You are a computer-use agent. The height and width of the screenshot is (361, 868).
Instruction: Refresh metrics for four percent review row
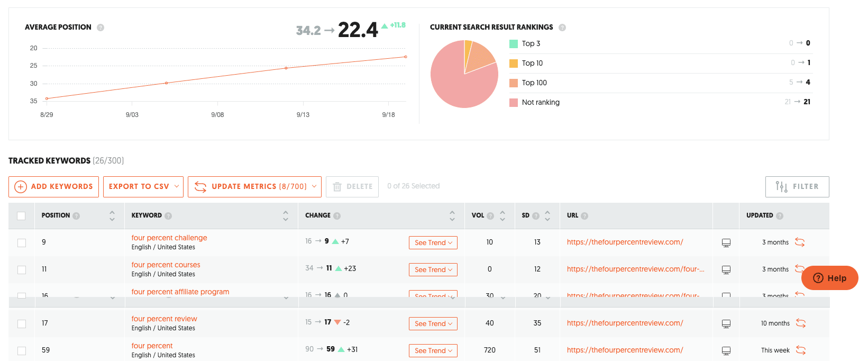801,323
